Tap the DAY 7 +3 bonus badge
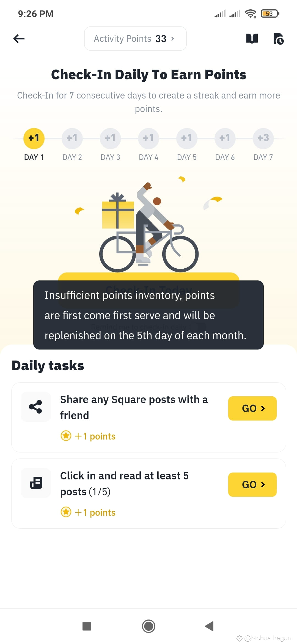297x644 pixels. pos(263,138)
